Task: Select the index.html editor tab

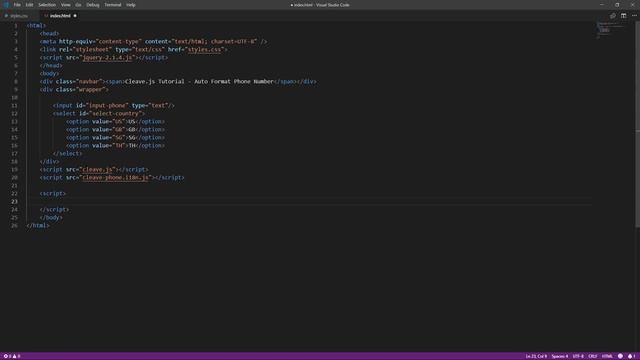Action: click(60, 16)
